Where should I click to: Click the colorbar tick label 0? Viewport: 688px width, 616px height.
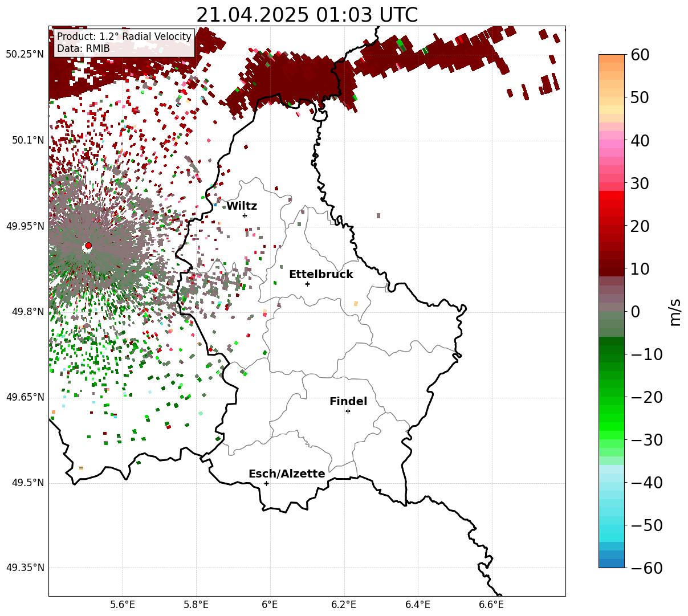636,311
